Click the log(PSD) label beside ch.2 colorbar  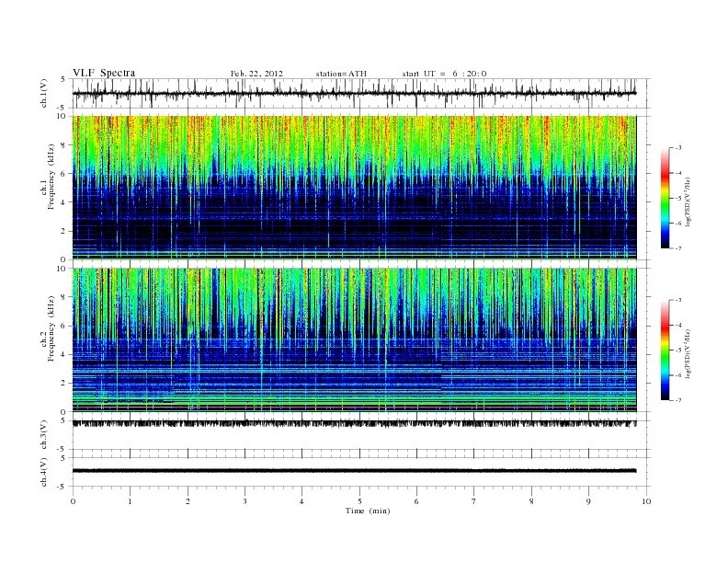point(688,353)
